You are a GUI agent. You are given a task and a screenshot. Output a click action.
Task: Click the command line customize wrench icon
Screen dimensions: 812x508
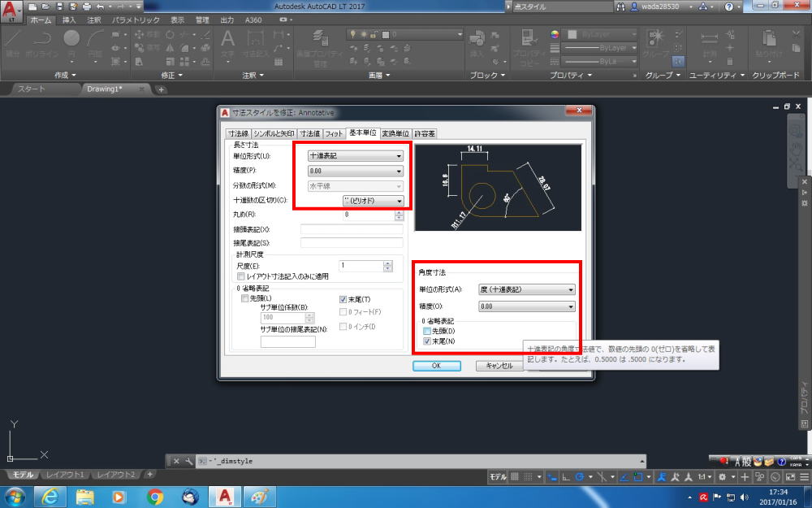(x=188, y=461)
